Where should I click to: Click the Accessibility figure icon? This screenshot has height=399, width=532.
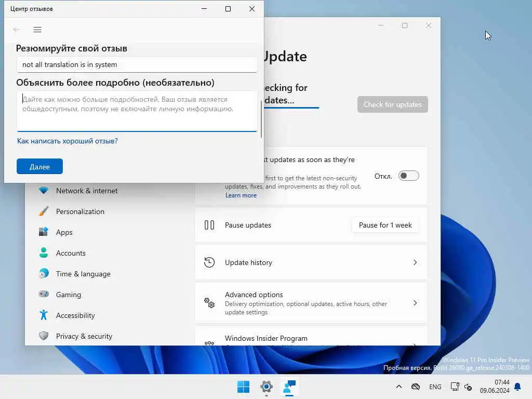click(x=44, y=315)
